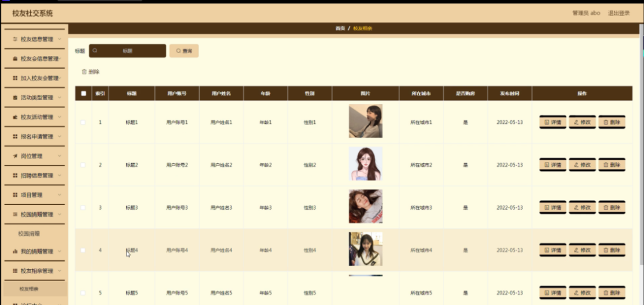Check the checkbox for row 标题3
This screenshot has width=644, height=305.
pyautogui.click(x=83, y=208)
